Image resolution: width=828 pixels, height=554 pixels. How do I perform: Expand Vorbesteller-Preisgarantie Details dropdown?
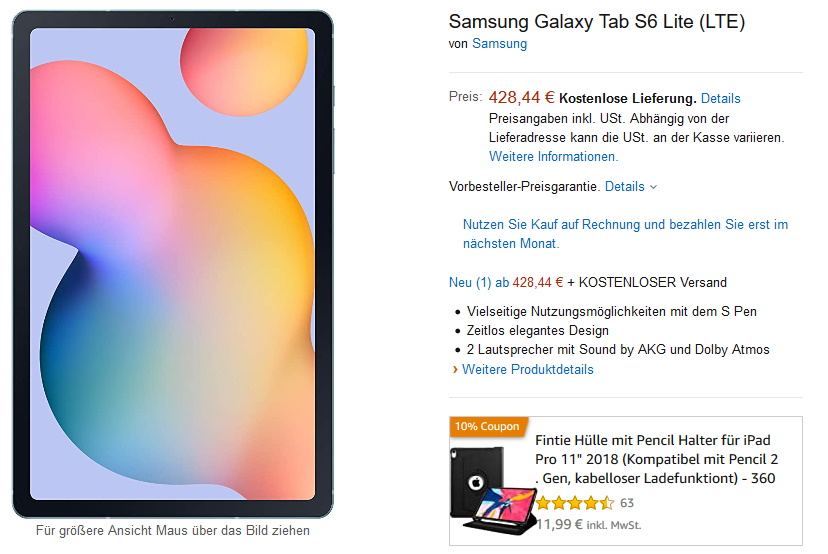(631, 186)
